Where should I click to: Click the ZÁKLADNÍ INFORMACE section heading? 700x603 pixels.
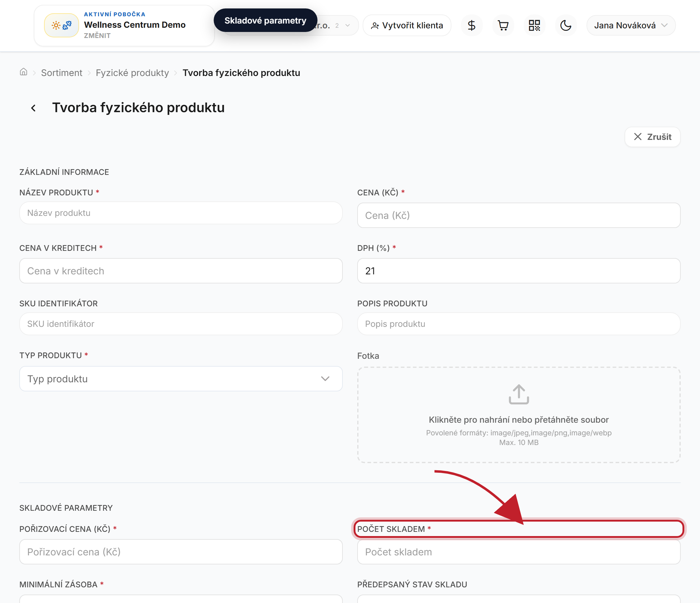click(x=64, y=172)
